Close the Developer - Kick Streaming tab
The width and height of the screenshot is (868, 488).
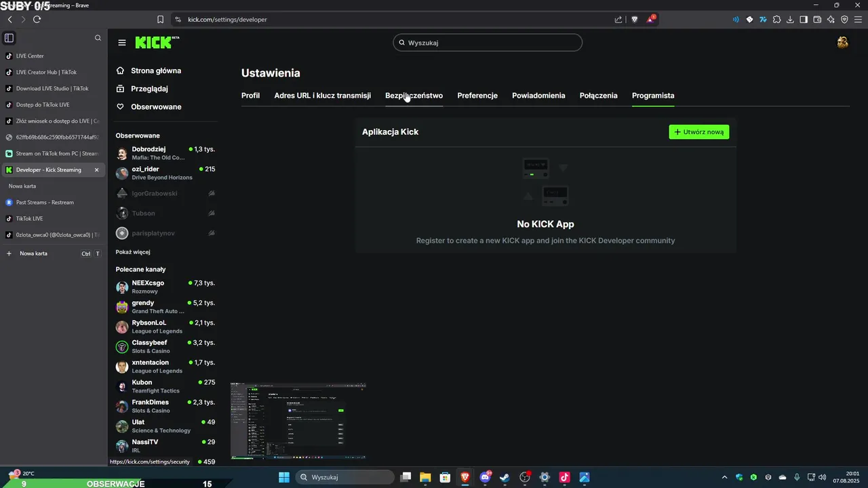click(x=96, y=170)
